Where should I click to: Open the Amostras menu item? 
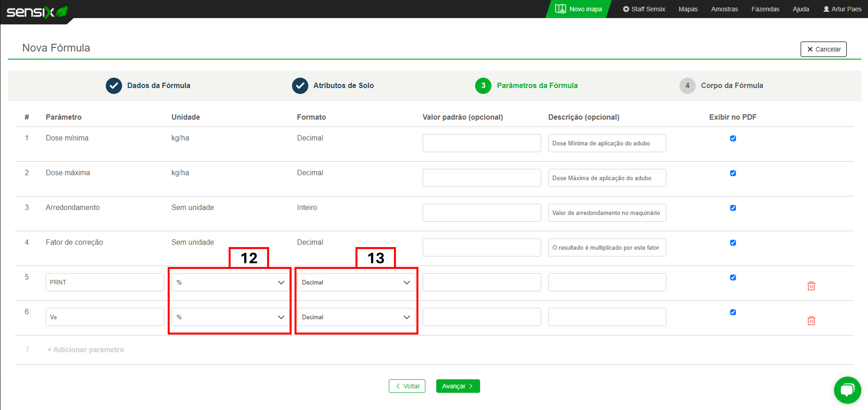[724, 9]
